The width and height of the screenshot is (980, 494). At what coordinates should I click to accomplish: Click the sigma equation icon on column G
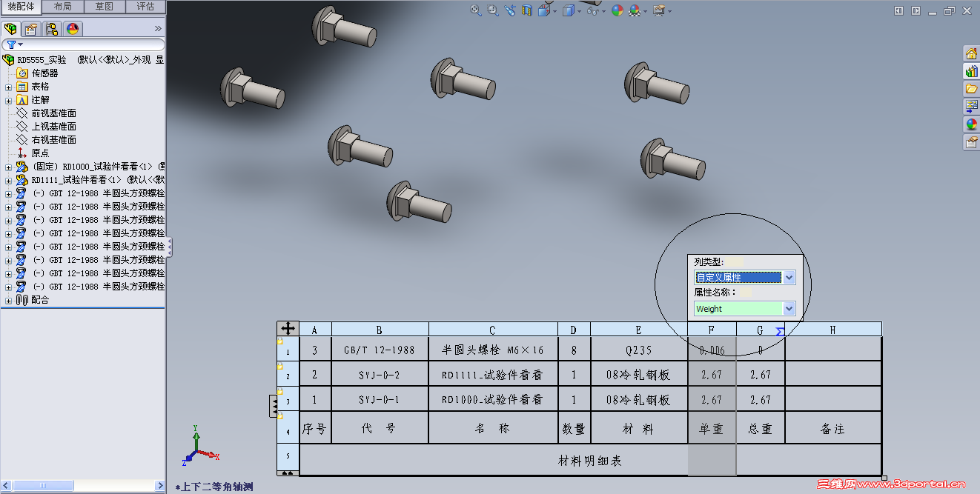coord(779,331)
